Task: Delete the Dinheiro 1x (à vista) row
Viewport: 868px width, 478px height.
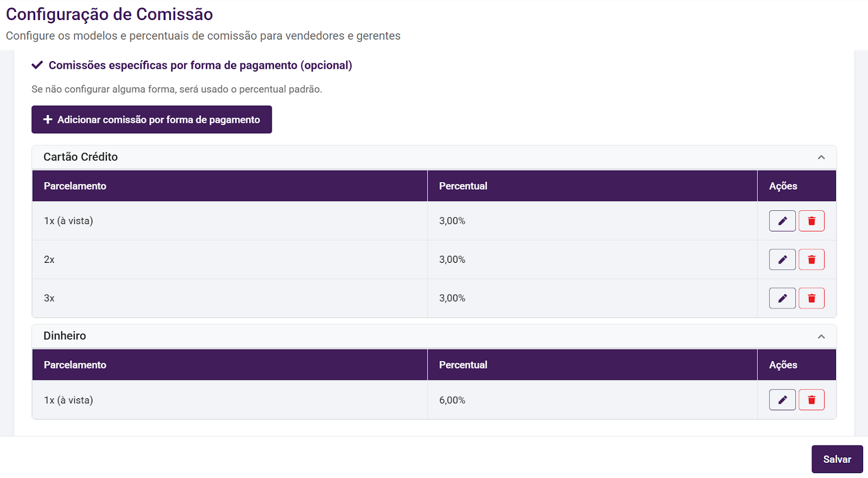Action: tap(811, 400)
